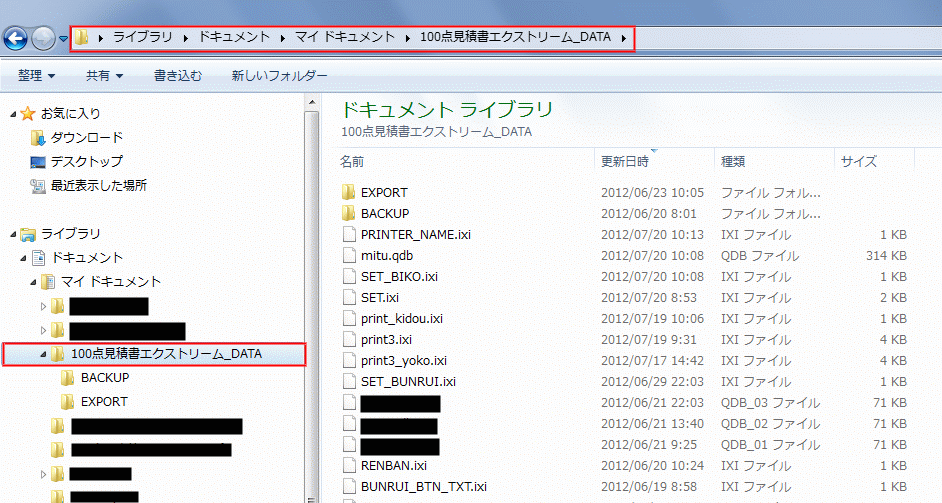Viewport: 942px width, 503px height.
Task: Collapse the お気に入り section
Action: [13, 114]
